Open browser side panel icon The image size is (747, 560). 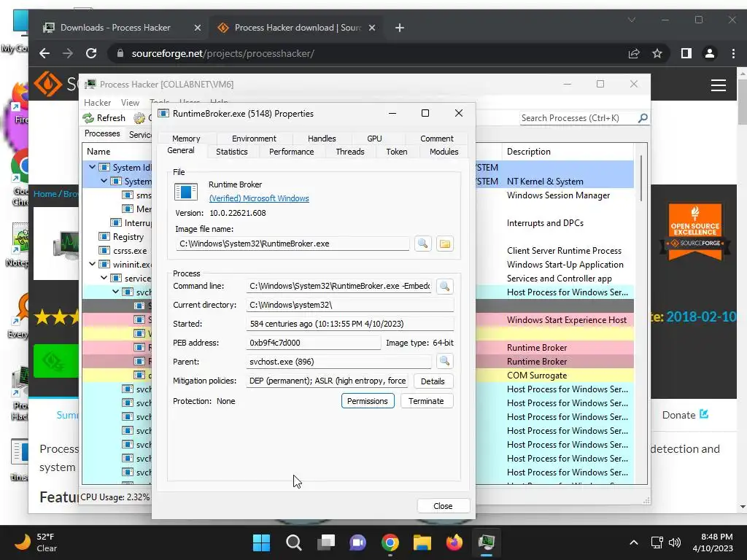tap(686, 53)
